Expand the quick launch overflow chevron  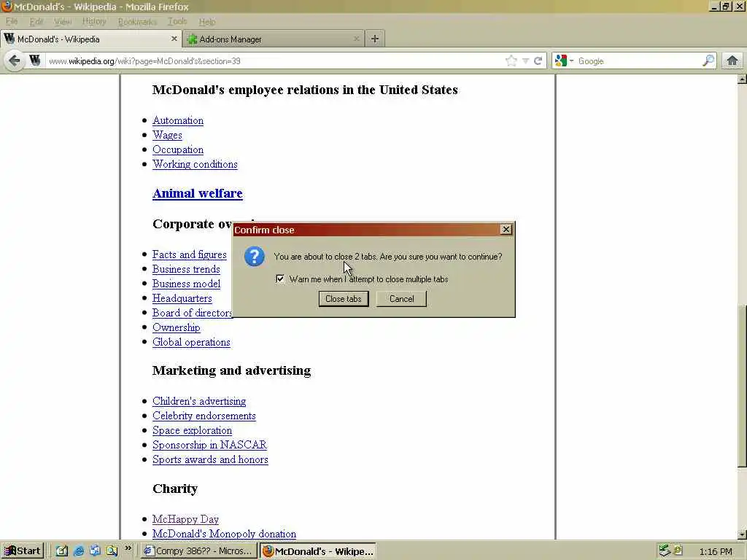click(x=128, y=548)
